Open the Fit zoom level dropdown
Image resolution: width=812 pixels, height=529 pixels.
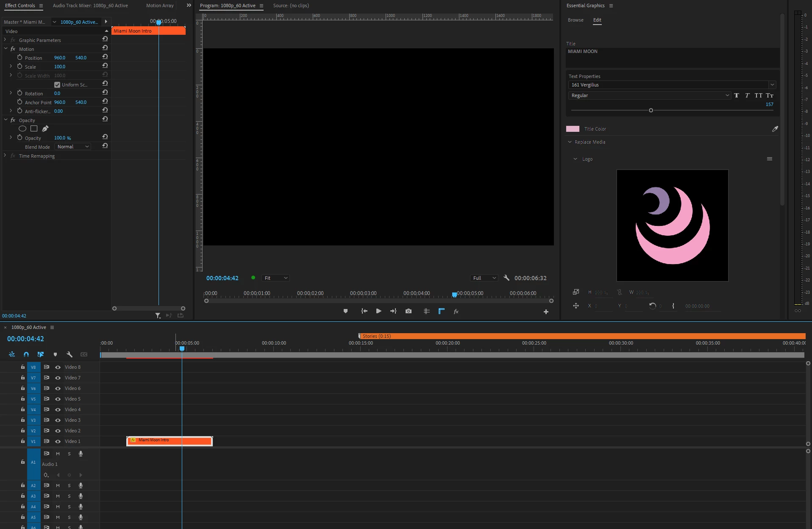click(x=276, y=278)
